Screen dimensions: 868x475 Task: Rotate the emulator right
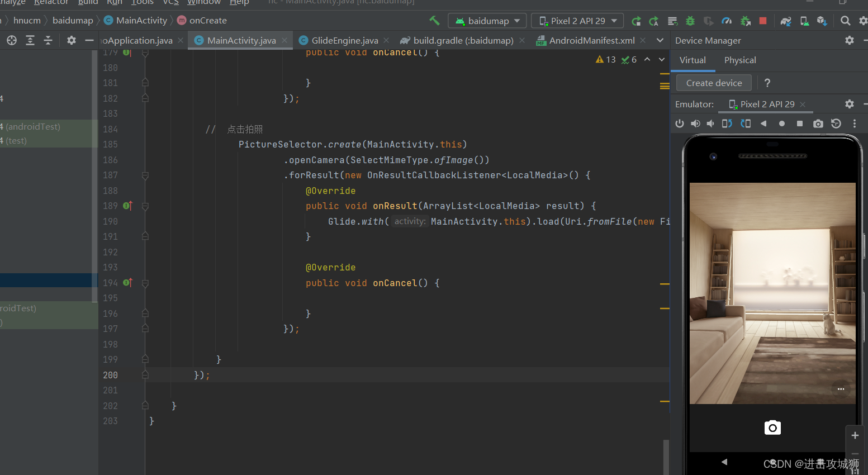(x=746, y=123)
